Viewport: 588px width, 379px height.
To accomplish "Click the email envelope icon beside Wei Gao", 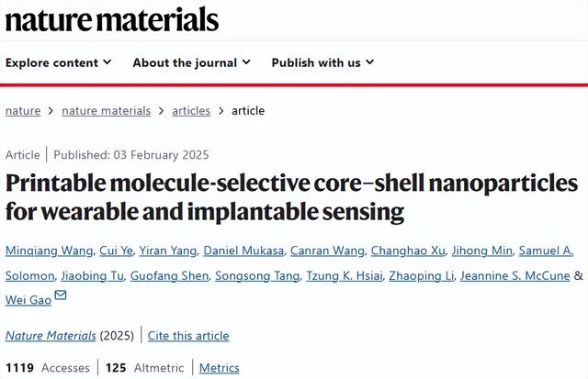I will coord(61,295).
